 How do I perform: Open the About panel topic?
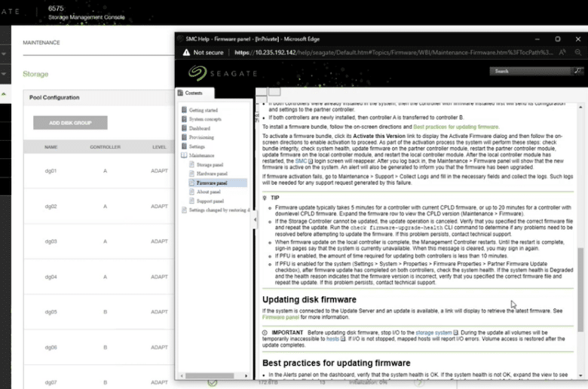point(209,191)
